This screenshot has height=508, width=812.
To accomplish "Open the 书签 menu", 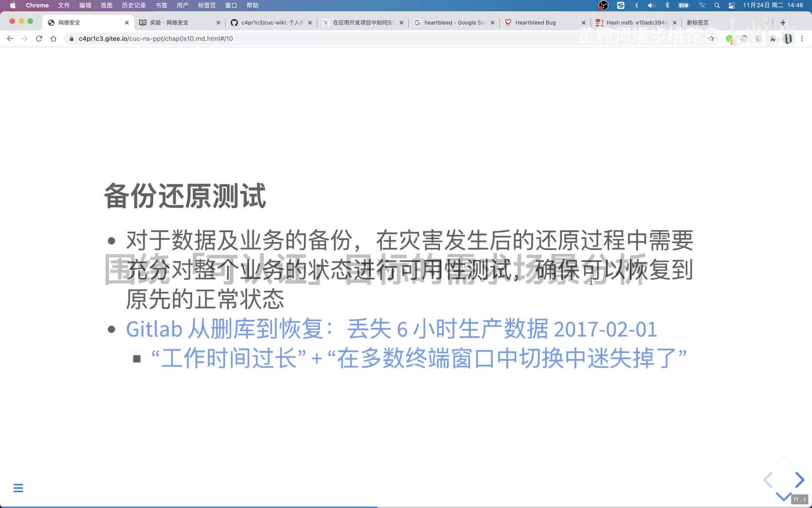I will tap(161, 5).
